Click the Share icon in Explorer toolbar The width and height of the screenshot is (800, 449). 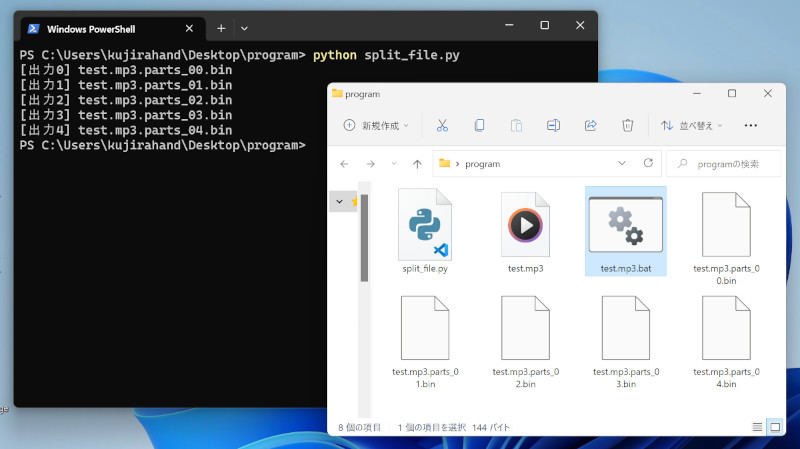(590, 125)
